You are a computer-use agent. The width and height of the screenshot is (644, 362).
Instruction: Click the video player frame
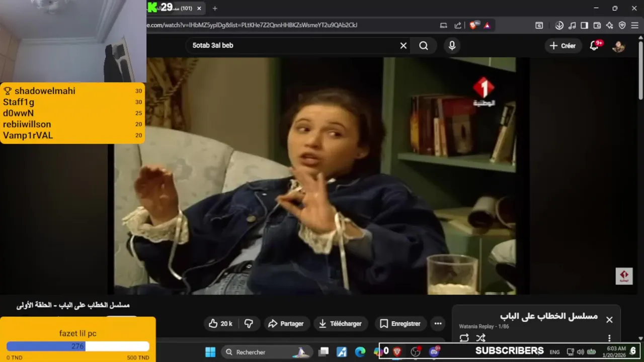(x=314, y=175)
